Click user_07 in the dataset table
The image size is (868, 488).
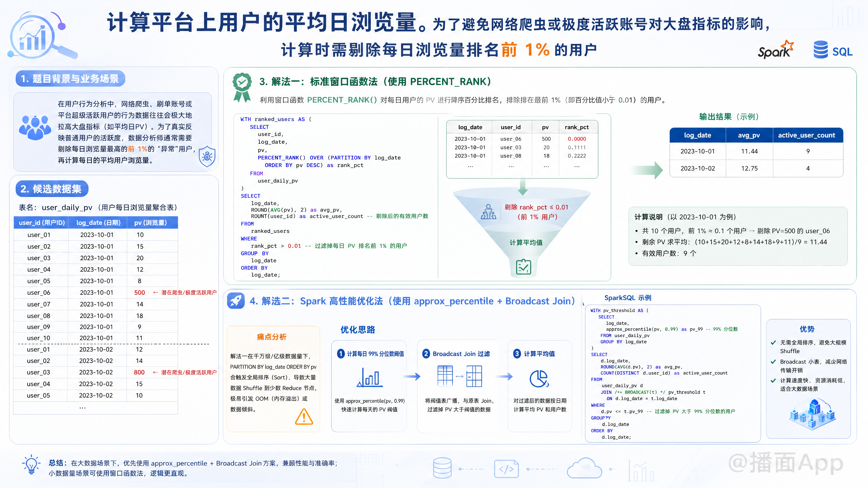point(39,304)
